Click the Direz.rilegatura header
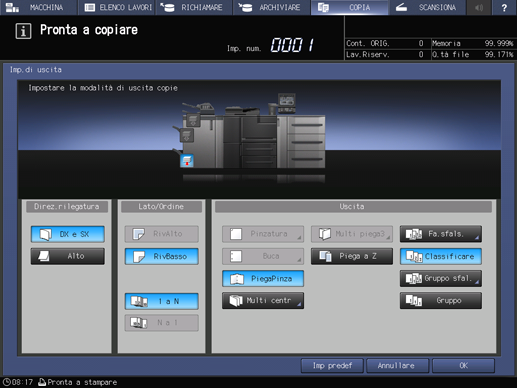517x388 pixels. pyautogui.click(x=67, y=207)
